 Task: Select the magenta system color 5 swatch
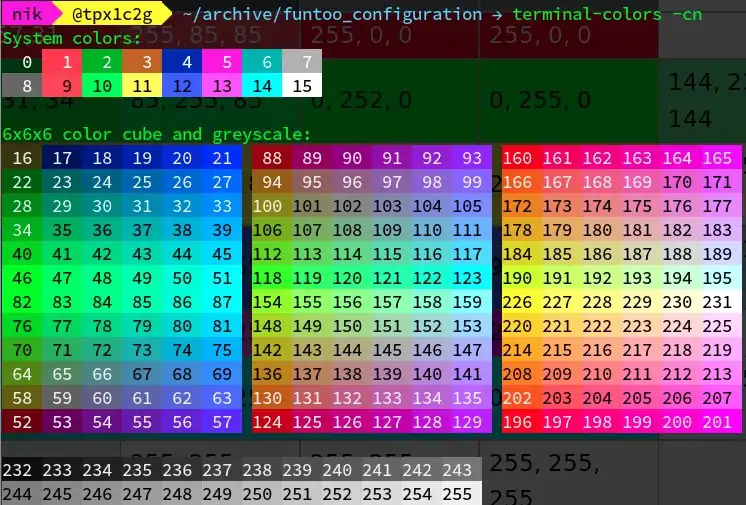coord(222,62)
